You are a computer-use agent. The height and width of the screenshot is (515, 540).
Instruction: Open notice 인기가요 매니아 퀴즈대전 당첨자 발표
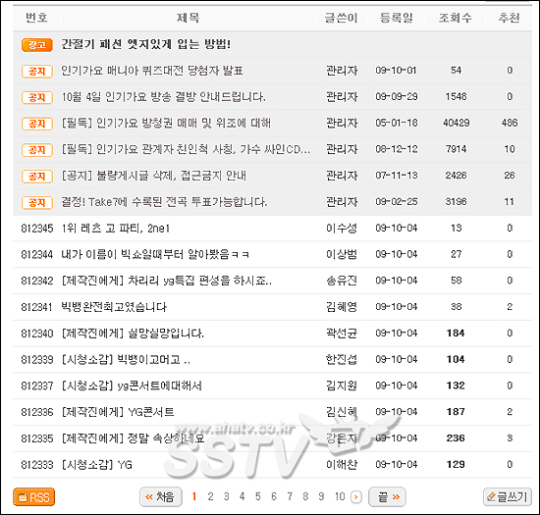point(152,71)
